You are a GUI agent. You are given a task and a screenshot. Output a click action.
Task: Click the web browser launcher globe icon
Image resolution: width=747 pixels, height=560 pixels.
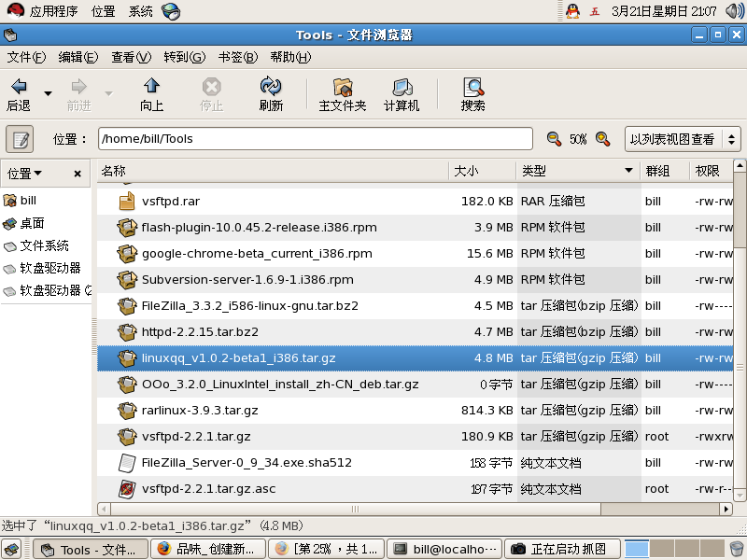[171, 11]
